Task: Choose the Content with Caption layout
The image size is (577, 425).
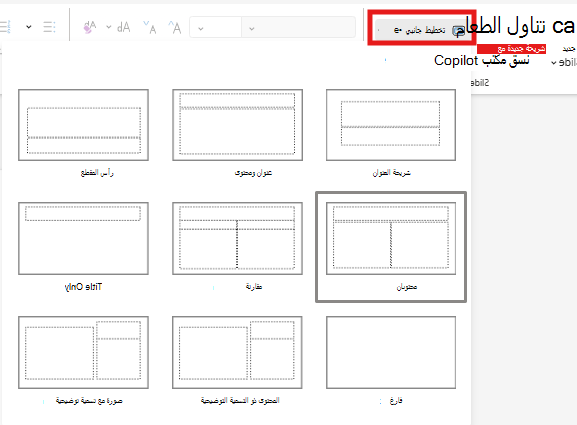Action: point(237,353)
